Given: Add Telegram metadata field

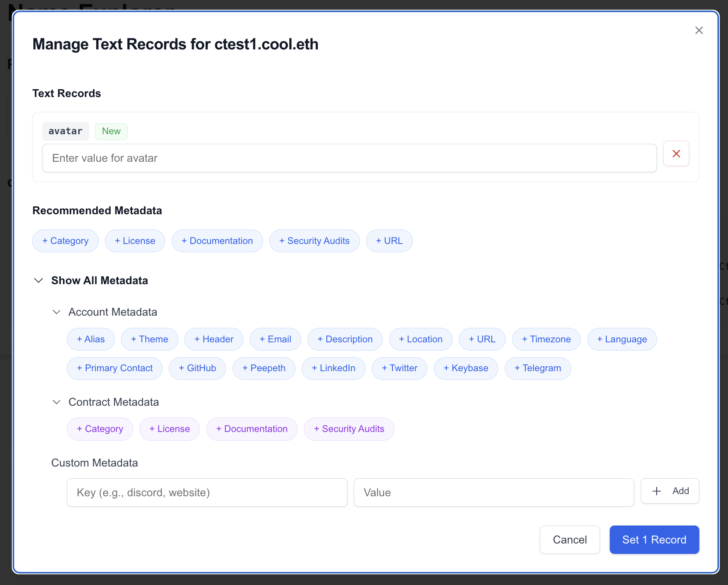Looking at the screenshot, I should click(x=538, y=368).
